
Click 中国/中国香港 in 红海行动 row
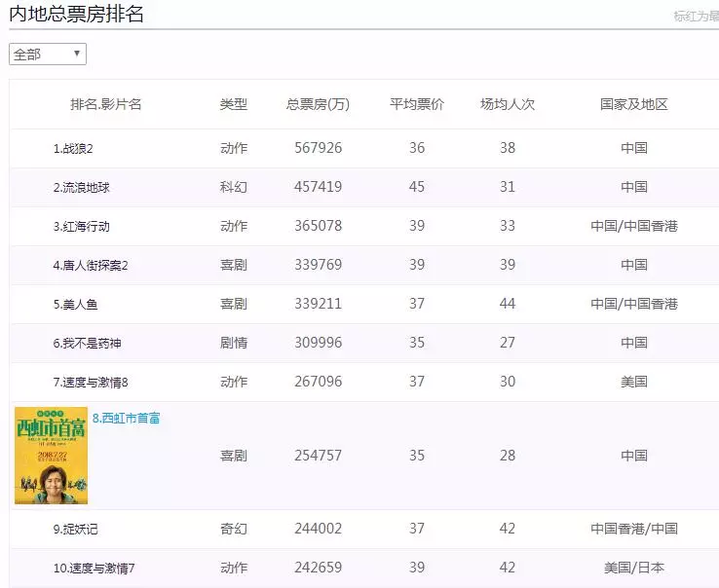pyautogui.click(x=634, y=226)
